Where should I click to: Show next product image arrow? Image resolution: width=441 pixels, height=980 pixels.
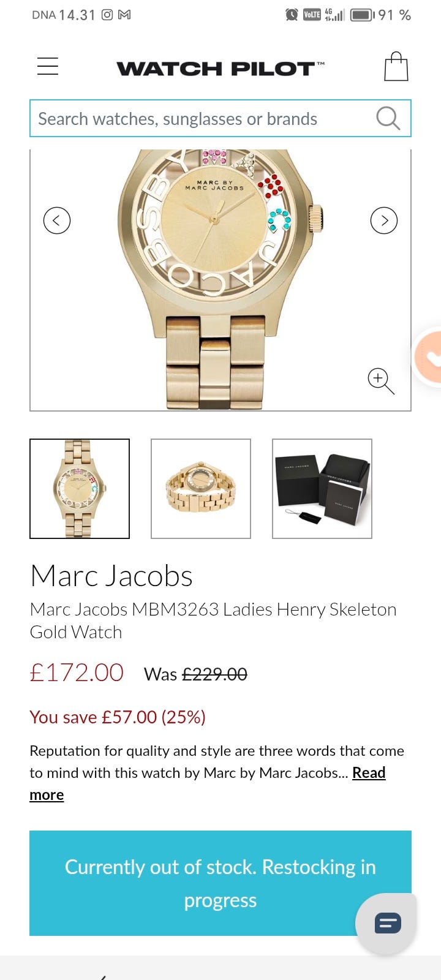[x=384, y=221]
